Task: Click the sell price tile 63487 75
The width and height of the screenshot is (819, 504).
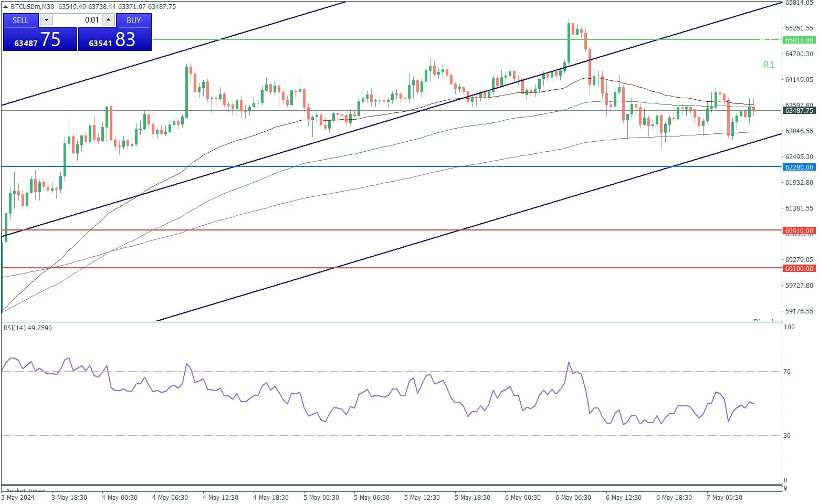Action: [40, 39]
